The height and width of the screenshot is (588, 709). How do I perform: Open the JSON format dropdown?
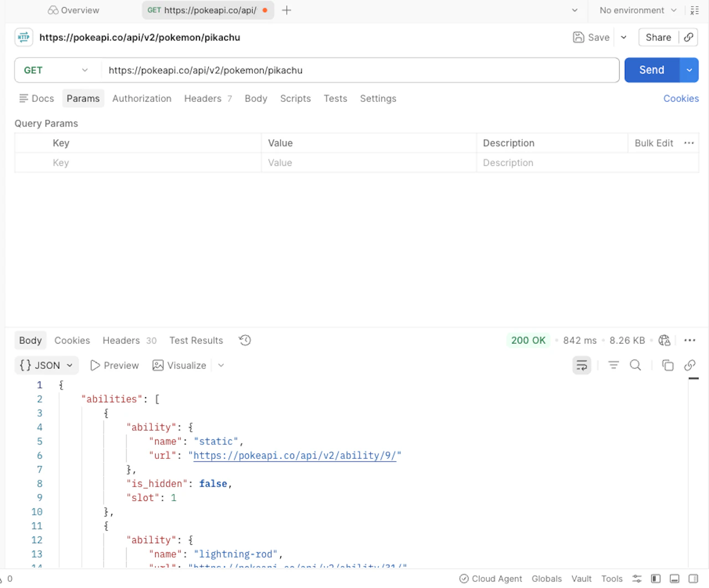pos(47,365)
